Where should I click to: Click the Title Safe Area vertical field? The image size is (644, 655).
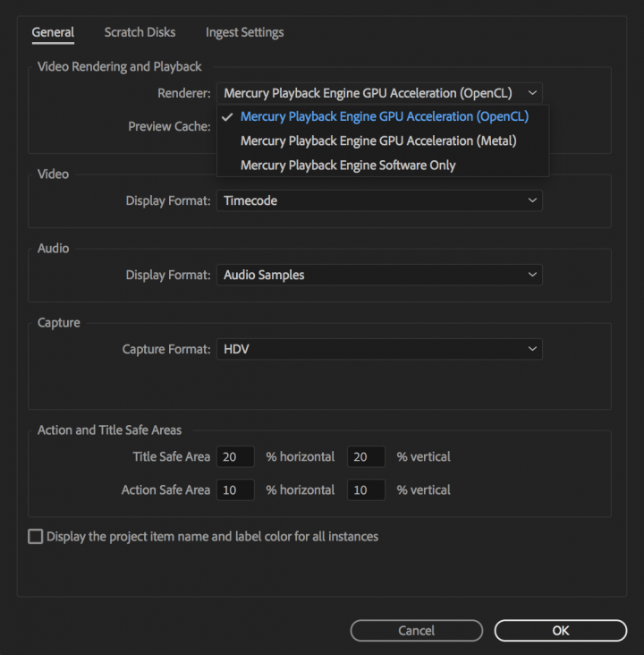[366, 456]
